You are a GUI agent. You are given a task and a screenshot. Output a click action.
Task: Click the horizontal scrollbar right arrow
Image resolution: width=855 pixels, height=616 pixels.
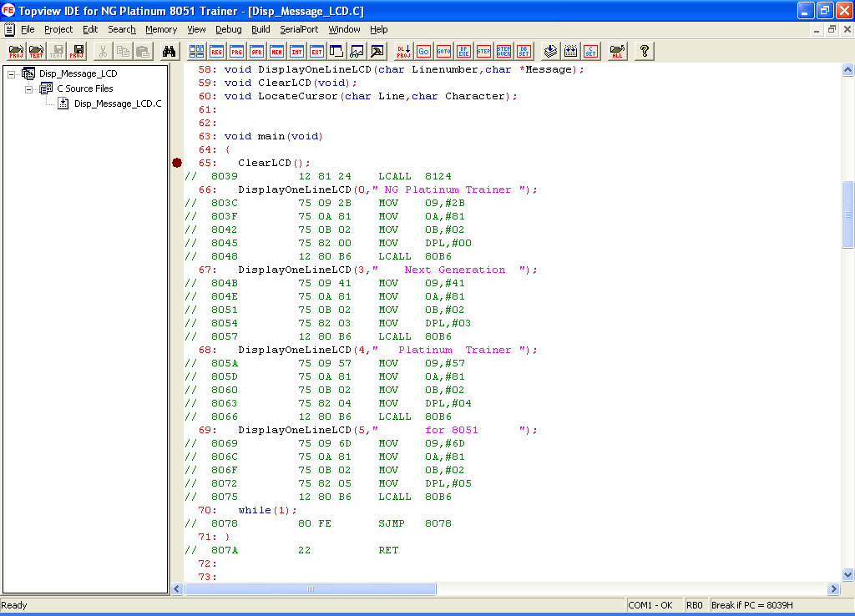[832, 588]
